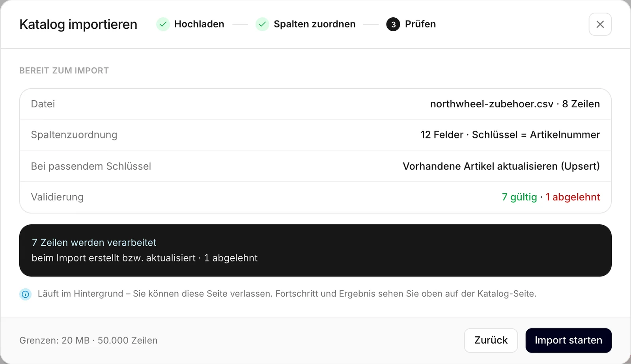Image resolution: width=631 pixels, height=364 pixels.
Task: Click the Spalten zuordnen checkmark icon
Action: [x=262, y=24]
